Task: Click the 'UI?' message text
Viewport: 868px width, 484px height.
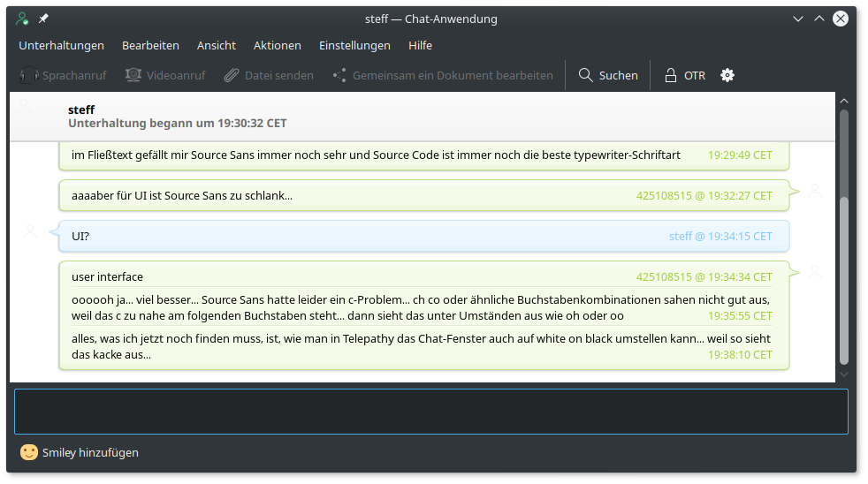Action: coord(80,236)
